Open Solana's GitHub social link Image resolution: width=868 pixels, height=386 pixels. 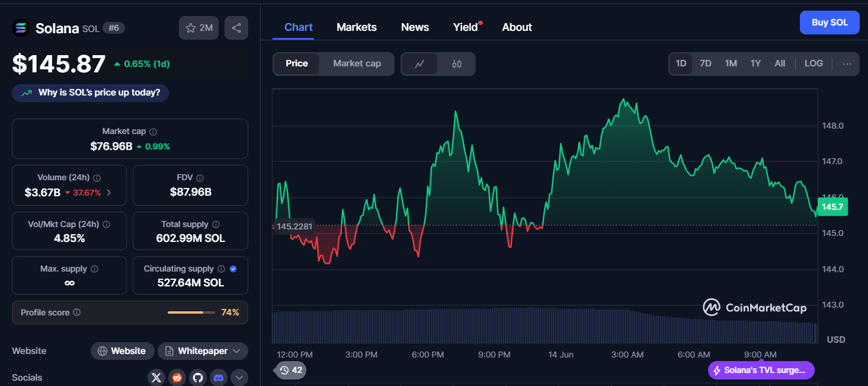198,378
